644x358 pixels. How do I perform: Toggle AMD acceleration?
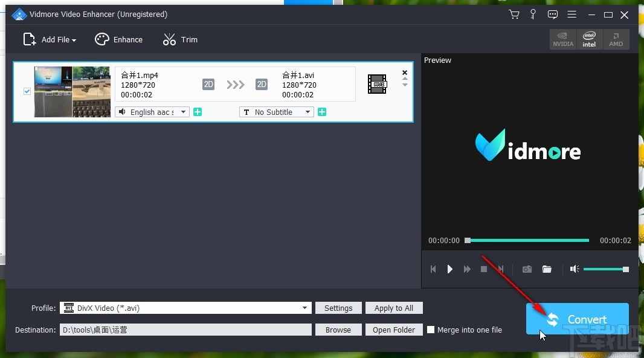tap(616, 39)
